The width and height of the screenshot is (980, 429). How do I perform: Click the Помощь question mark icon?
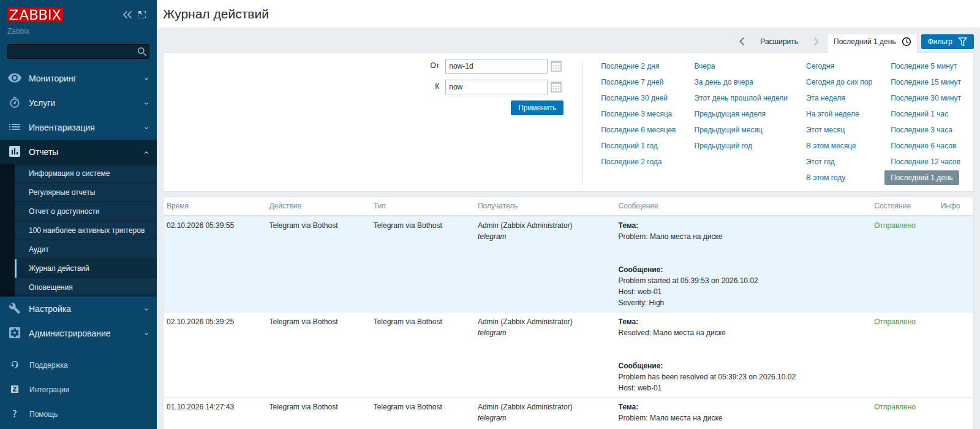point(15,414)
